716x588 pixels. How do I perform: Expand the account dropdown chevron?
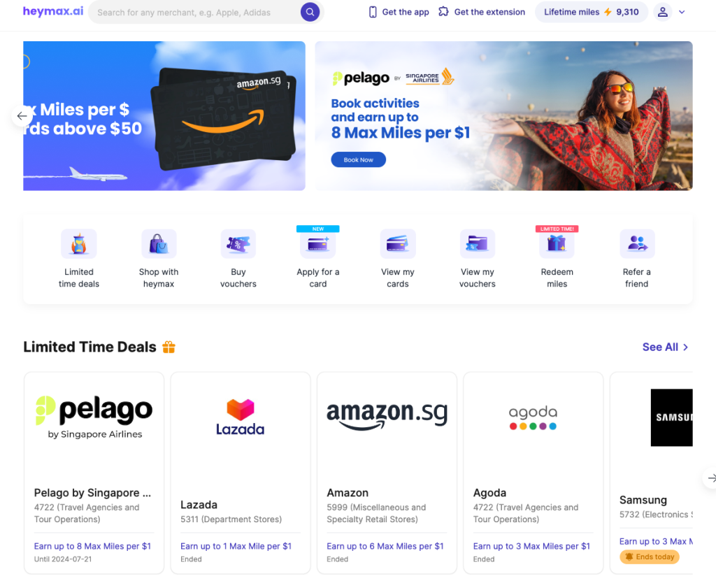click(682, 13)
